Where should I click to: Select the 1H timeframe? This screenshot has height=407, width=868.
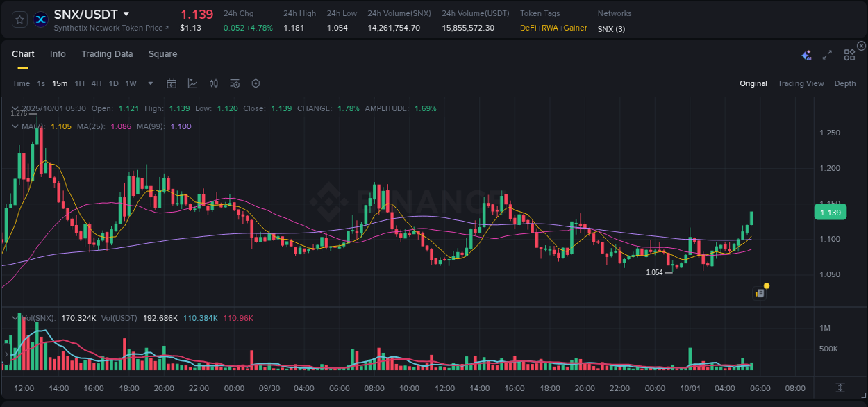pos(79,83)
